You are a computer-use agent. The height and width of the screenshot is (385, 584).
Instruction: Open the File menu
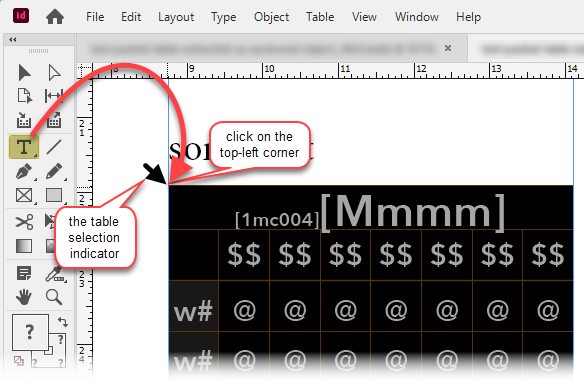click(95, 17)
